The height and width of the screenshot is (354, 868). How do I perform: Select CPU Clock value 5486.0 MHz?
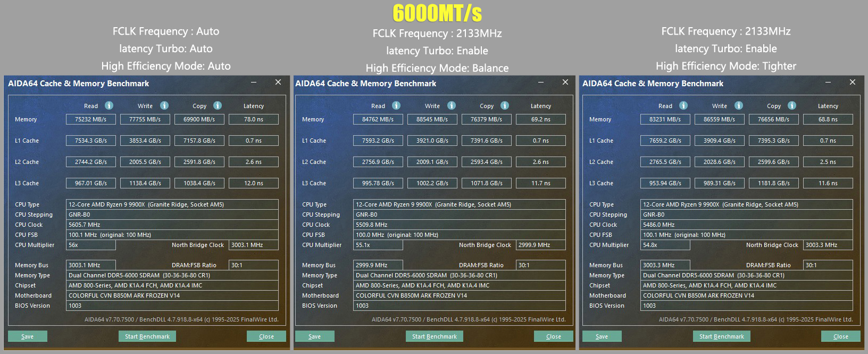747,225
